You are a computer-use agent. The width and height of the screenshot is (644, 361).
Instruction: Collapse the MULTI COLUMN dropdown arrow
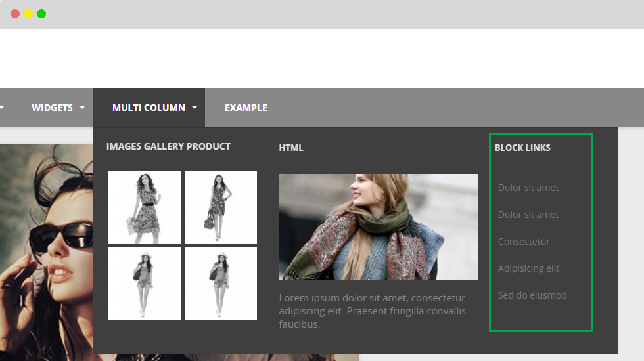point(195,108)
